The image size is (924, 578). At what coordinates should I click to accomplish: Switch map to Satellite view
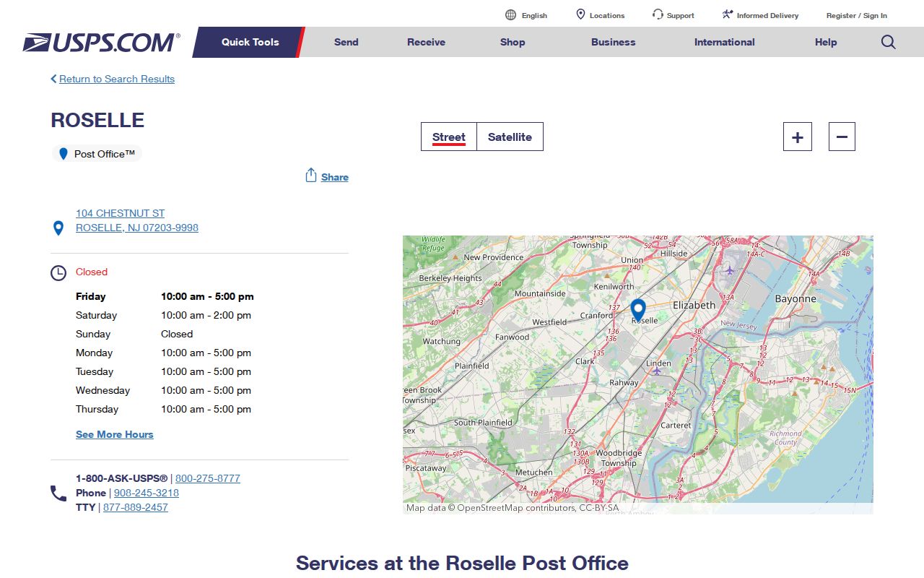510,137
